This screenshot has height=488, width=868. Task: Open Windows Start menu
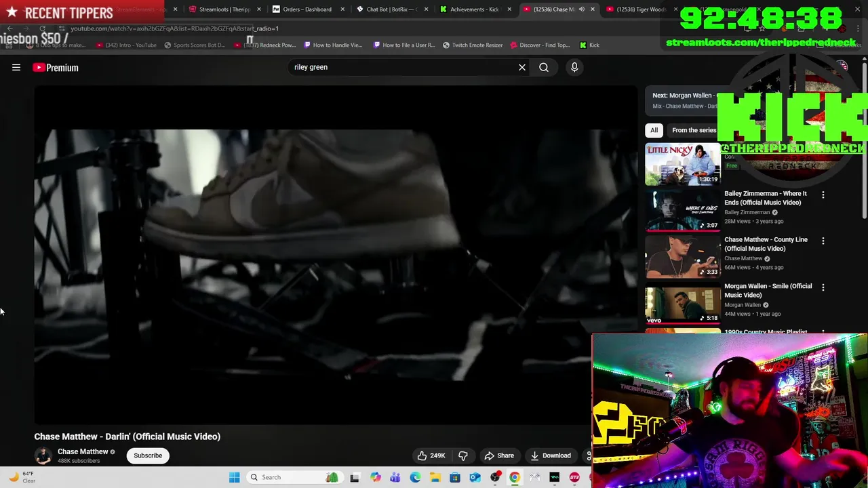pyautogui.click(x=234, y=477)
